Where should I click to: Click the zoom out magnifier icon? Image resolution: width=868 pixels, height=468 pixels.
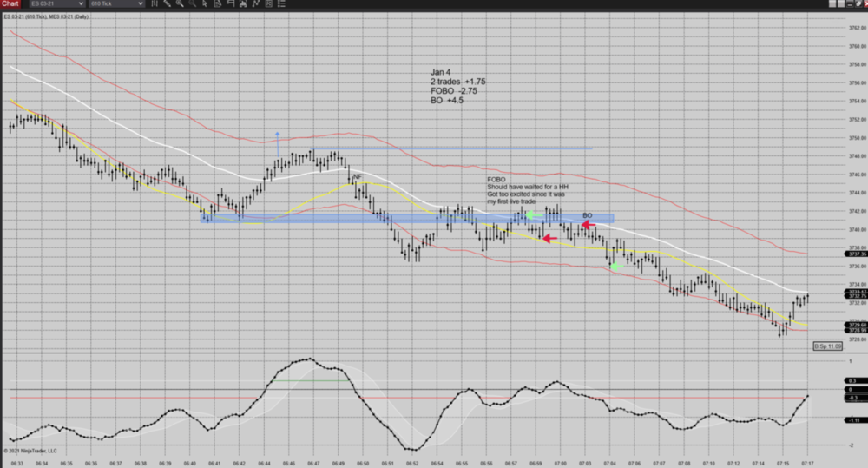tap(192, 3)
